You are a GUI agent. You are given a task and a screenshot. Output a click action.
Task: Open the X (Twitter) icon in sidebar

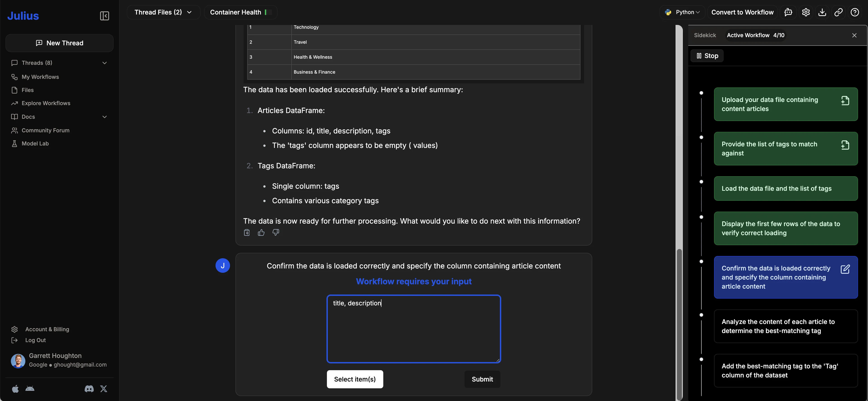coord(104,389)
